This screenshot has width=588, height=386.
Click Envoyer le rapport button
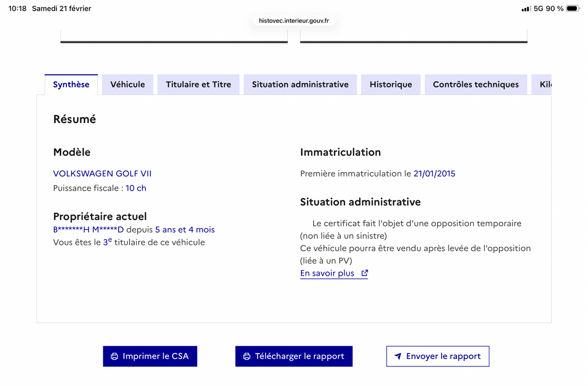tap(438, 356)
